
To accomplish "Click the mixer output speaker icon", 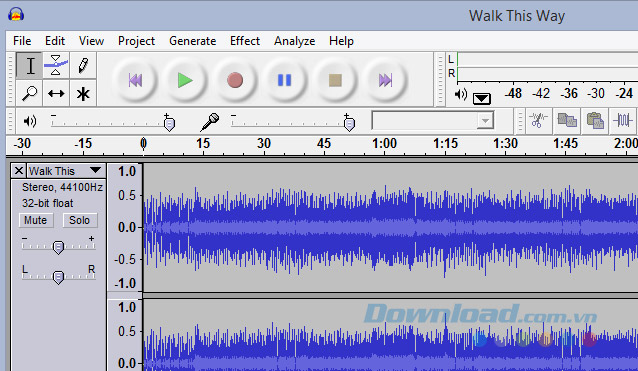I will (30, 121).
